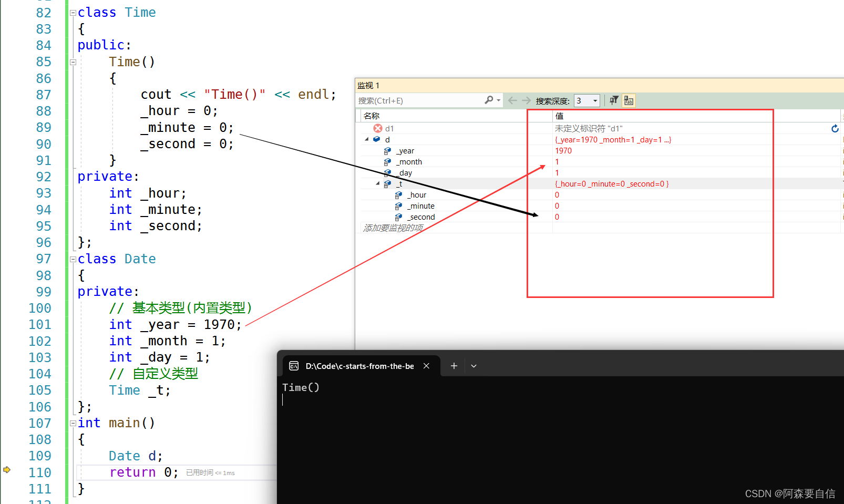
Task: Collapse the _t node in the watch tree
Action: tap(378, 184)
